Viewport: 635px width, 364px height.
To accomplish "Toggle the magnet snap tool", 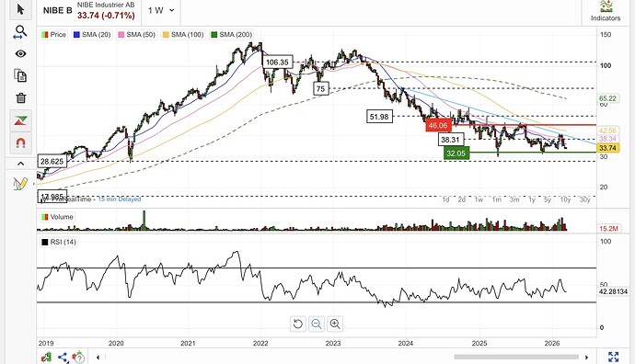I will tap(20, 142).
